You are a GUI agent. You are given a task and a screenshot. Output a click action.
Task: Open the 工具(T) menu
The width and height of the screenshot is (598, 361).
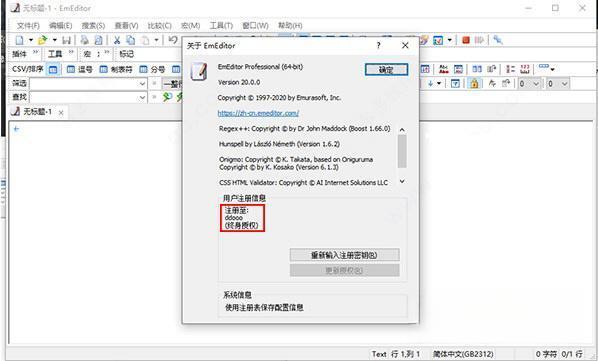(x=221, y=26)
